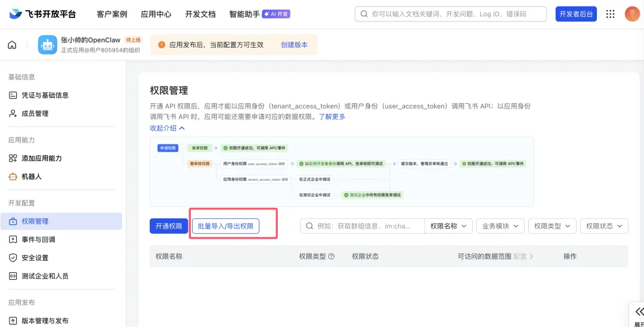Click the 可访问的数据范围 column header
Screen dimensions: 644x327
click(485, 257)
